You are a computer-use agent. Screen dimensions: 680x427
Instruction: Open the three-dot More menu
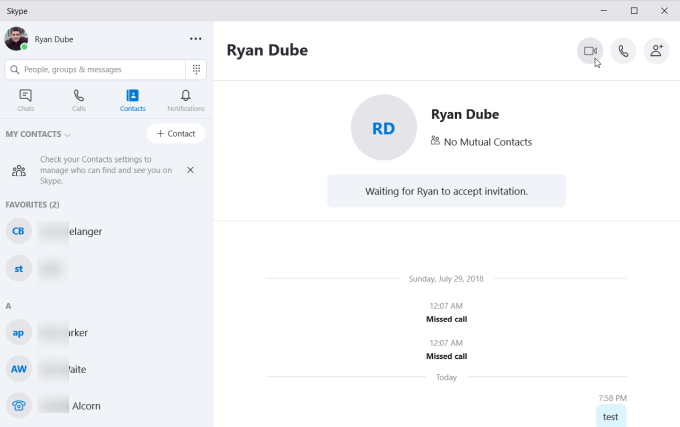(195, 39)
